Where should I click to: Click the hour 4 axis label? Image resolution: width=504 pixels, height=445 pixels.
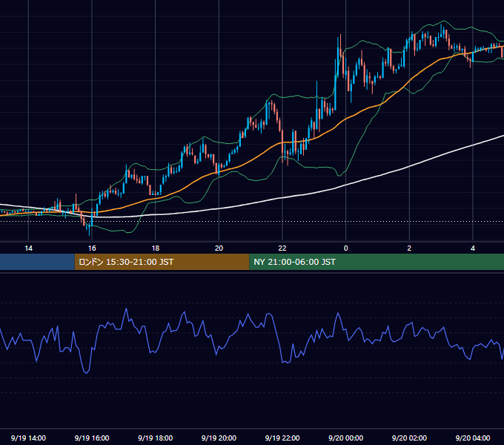(473, 248)
